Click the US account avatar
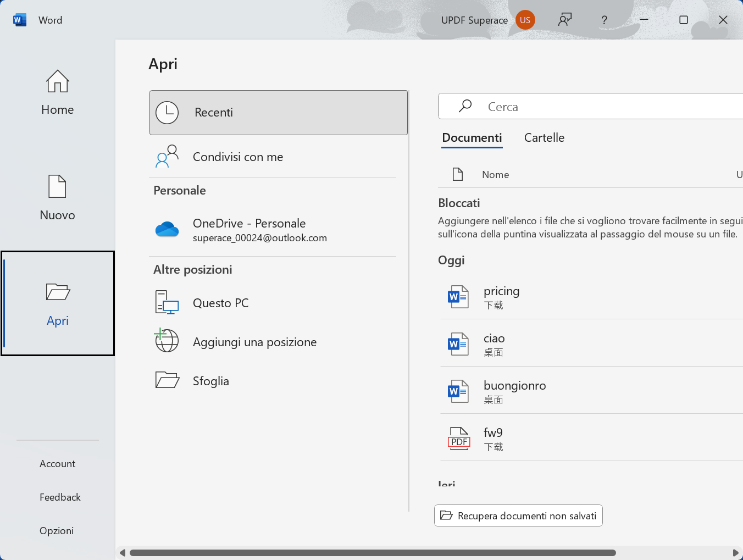 click(x=525, y=20)
